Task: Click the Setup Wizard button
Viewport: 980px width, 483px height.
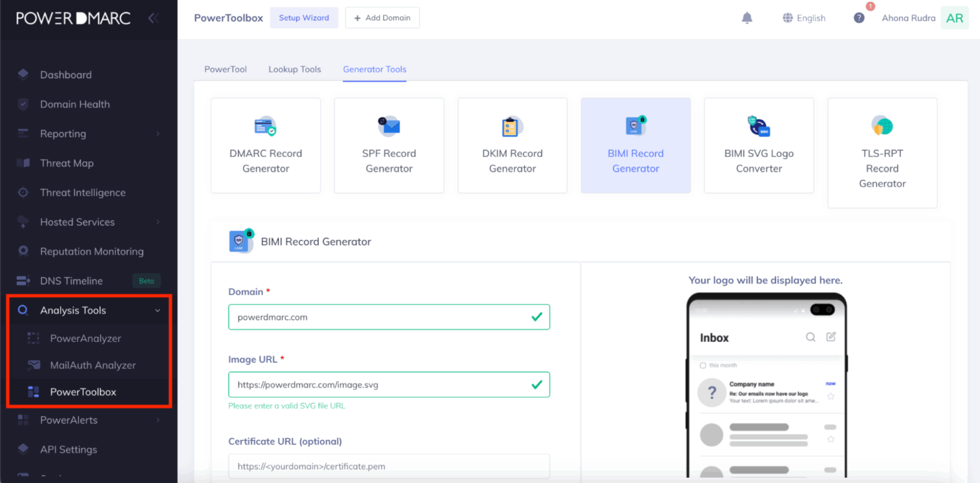Action: 304,18
